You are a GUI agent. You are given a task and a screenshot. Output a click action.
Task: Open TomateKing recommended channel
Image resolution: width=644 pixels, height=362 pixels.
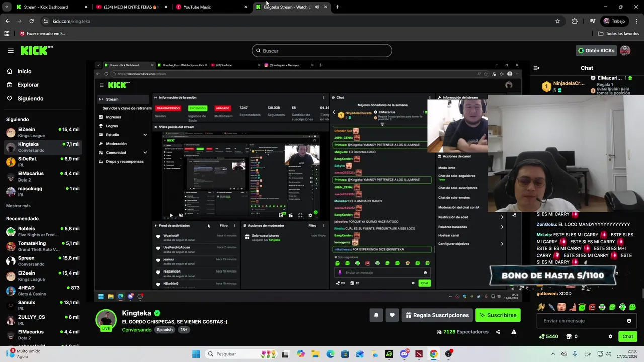[42, 246]
